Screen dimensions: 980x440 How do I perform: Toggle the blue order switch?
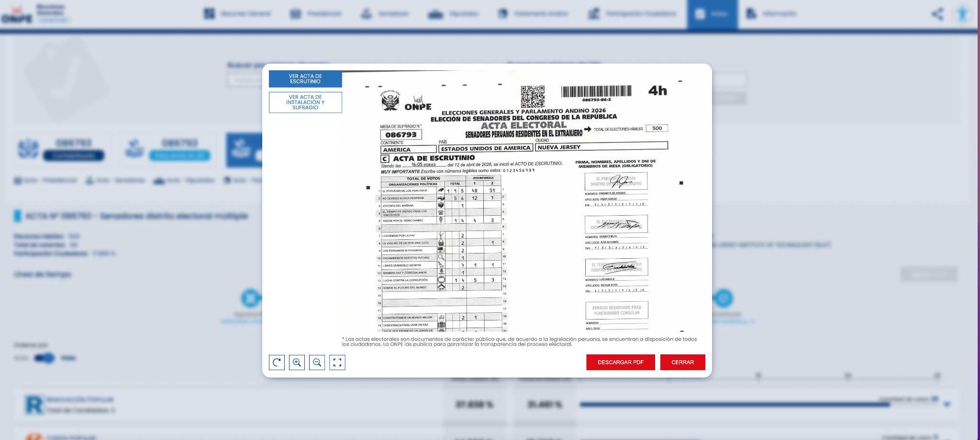click(45, 358)
